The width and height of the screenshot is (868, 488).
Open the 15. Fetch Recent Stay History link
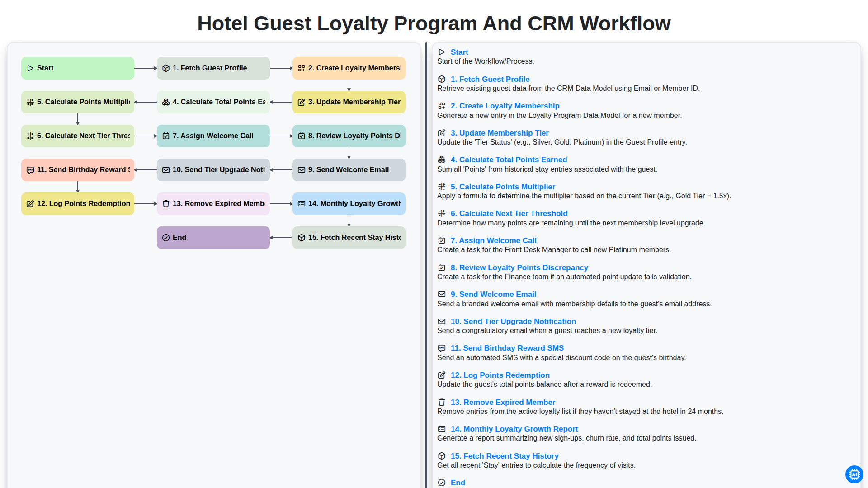coord(505,456)
